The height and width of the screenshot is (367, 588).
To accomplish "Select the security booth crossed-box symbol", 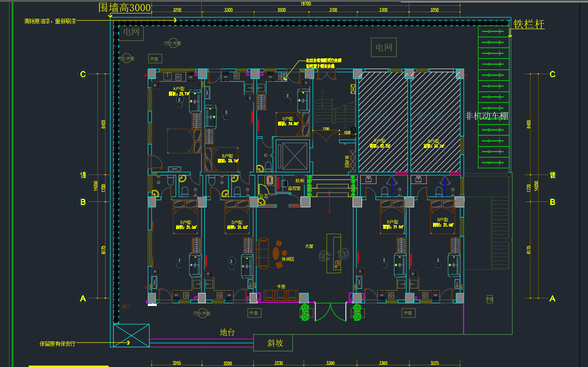I will tap(131, 336).
